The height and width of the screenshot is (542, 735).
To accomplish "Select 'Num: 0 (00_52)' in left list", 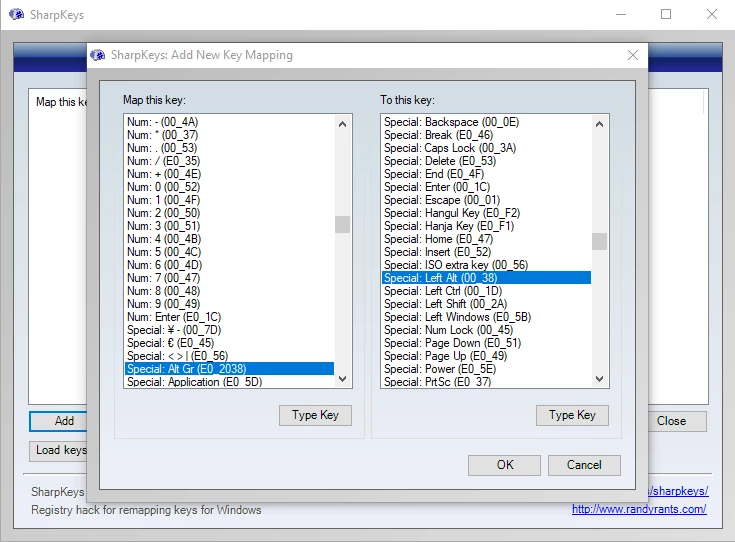I will point(230,187).
